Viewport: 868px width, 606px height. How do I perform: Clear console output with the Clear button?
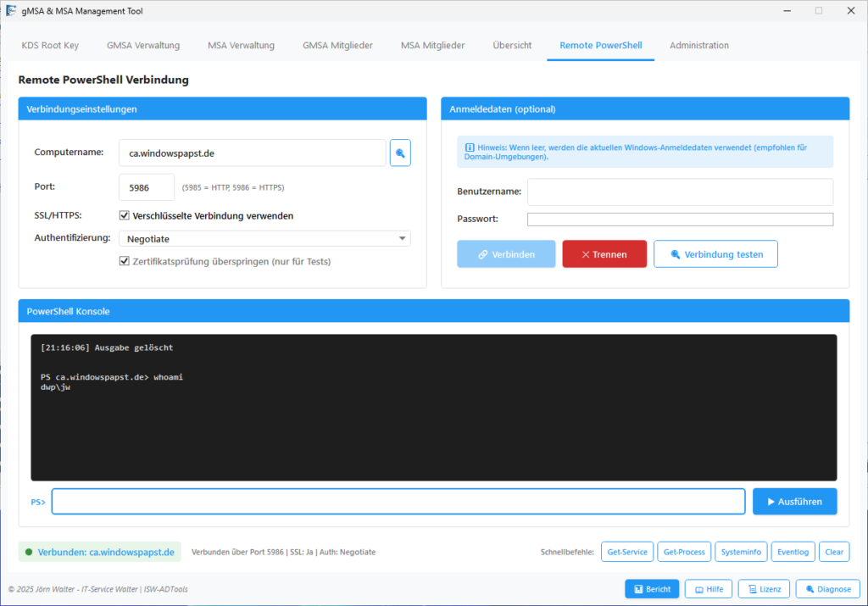point(834,551)
